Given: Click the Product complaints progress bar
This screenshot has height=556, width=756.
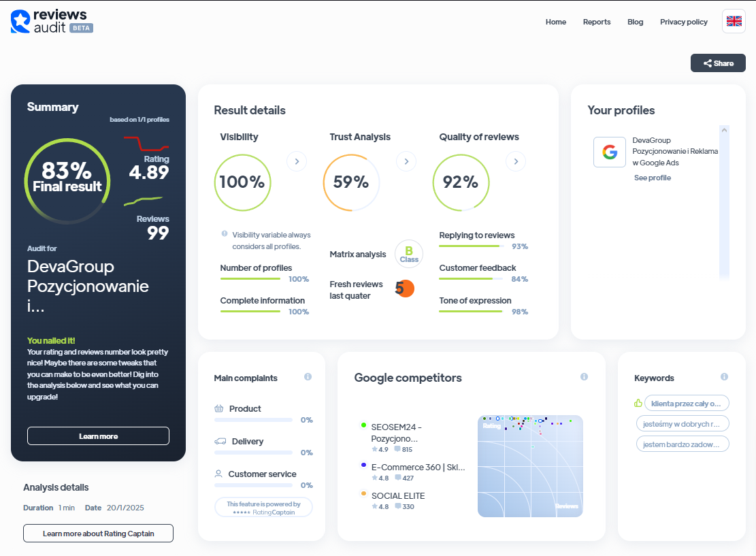Looking at the screenshot, I should pos(253,420).
